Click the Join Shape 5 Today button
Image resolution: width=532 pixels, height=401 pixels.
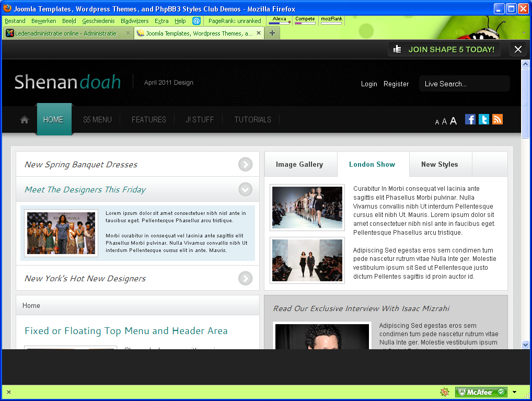(x=444, y=50)
